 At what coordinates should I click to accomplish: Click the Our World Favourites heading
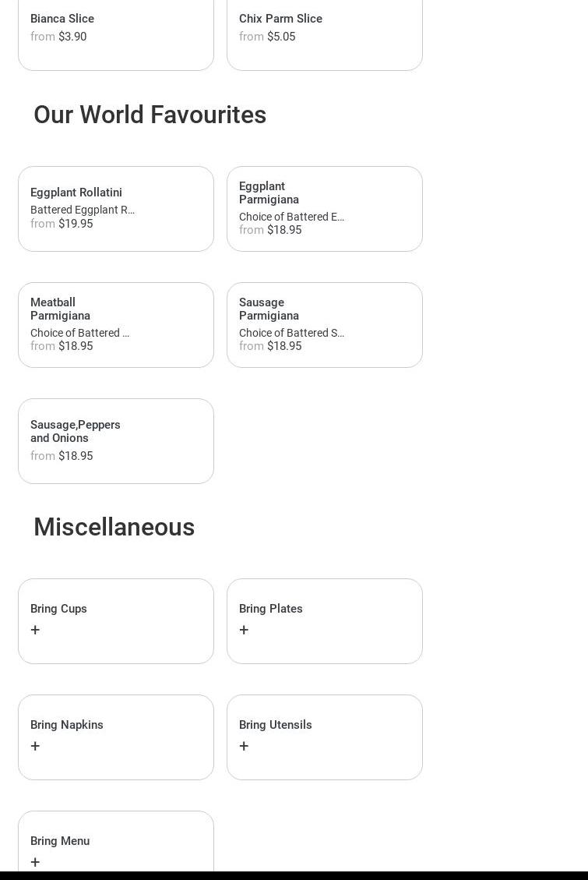(x=150, y=115)
